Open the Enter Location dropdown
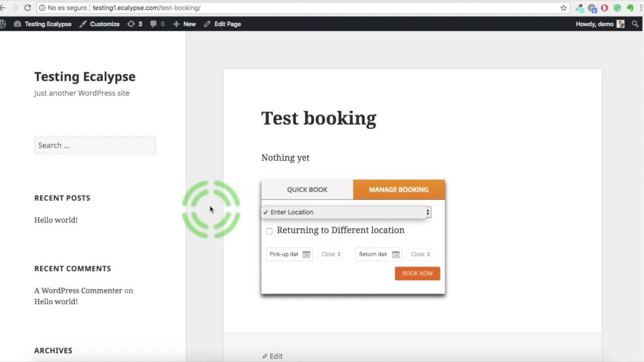This screenshot has width=644, height=362. [x=346, y=212]
